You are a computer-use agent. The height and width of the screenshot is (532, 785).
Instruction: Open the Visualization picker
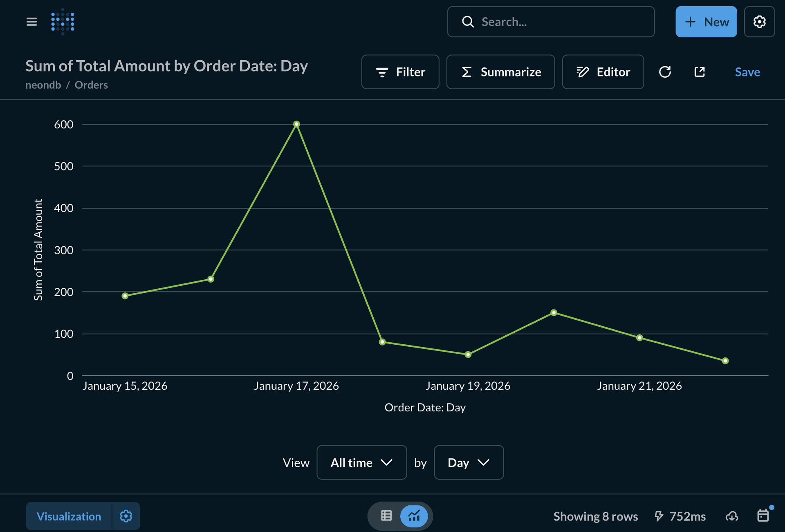[x=69, y=516]
